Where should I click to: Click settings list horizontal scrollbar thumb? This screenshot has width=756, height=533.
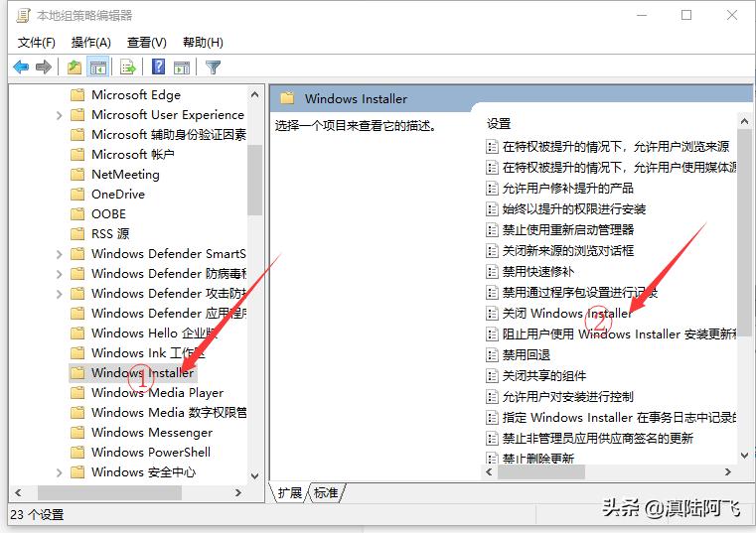tap(541, 471)
